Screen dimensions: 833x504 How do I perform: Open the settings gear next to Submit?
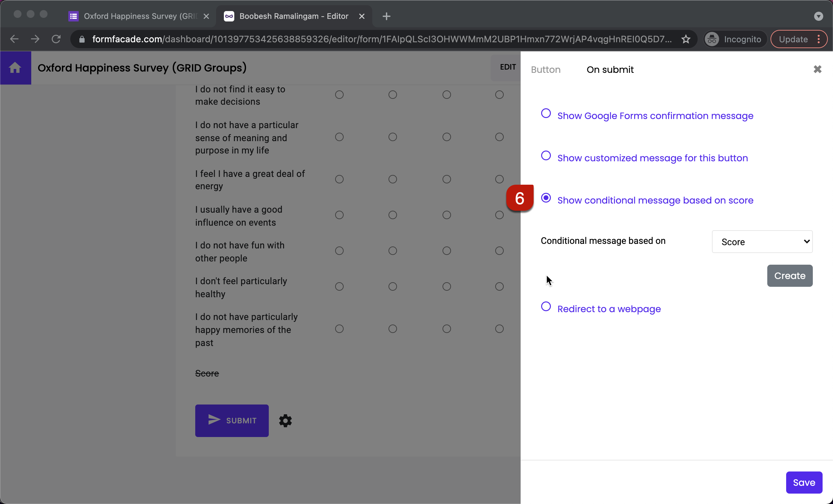pyautogui.click(x=285, y=420)
